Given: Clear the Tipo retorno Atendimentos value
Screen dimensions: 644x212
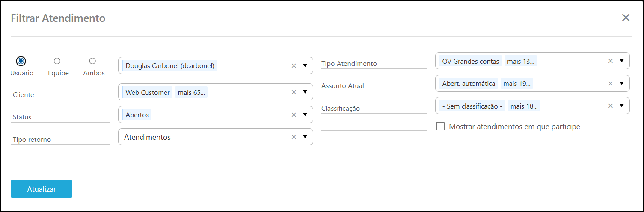Looking at the screenshot, I should tap(294, 137).
